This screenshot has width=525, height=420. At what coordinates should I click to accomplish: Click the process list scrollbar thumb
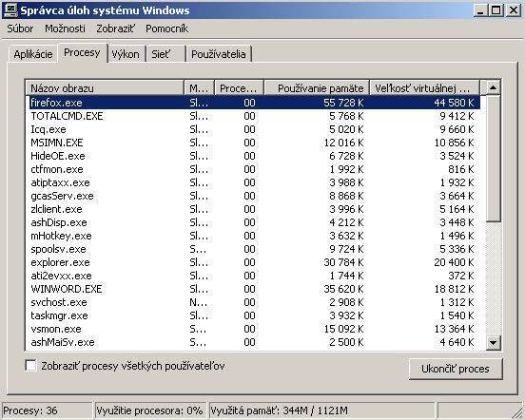coord(493,158)
